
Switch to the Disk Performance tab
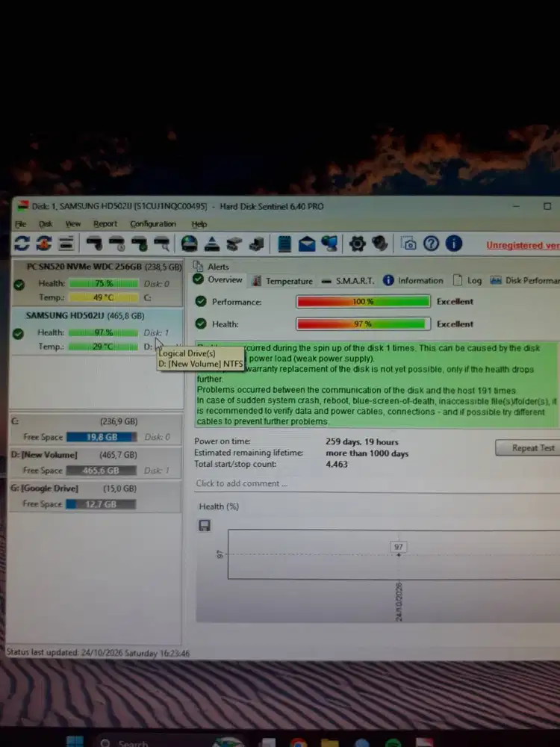tap(525, 280)
